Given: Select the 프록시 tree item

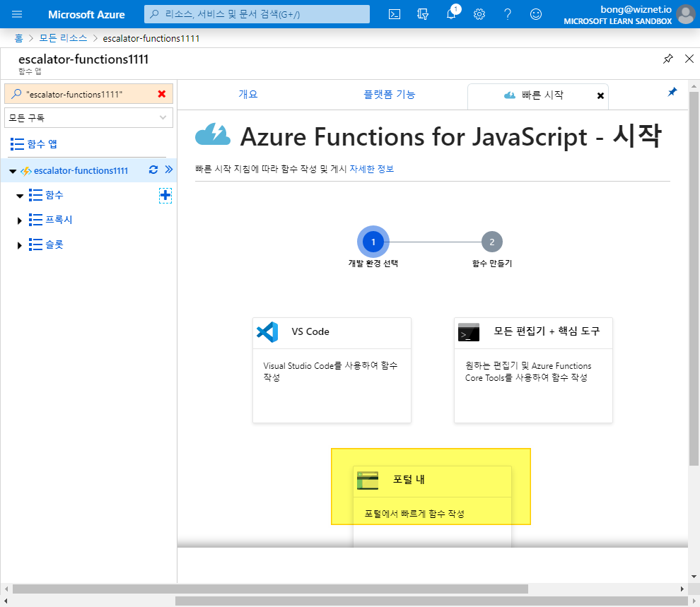Looking at the screenshot, I should click(59, 220).
